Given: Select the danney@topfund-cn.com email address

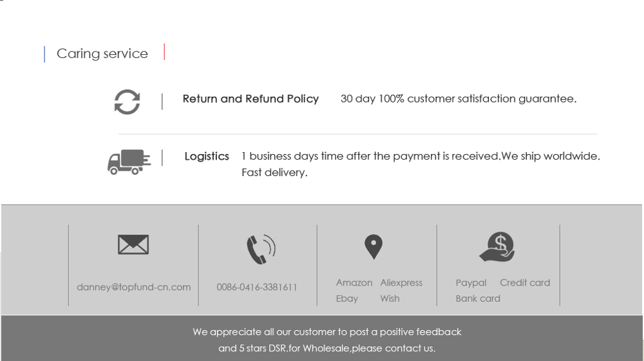Looking at the screenshot, I should click(x=134, y=287).
